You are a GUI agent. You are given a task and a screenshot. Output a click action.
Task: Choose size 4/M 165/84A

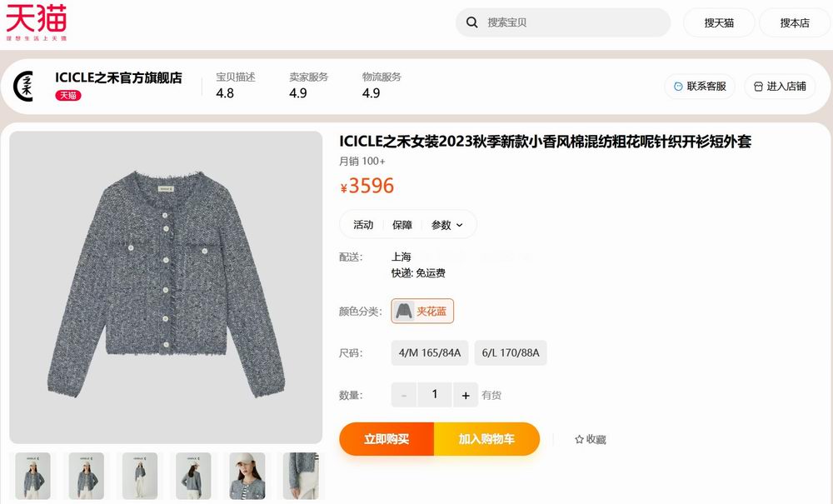430,352
